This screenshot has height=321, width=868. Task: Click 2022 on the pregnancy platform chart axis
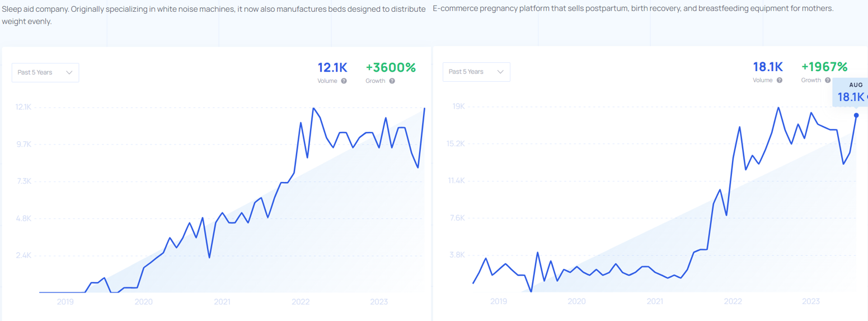(x=733, y=301)
